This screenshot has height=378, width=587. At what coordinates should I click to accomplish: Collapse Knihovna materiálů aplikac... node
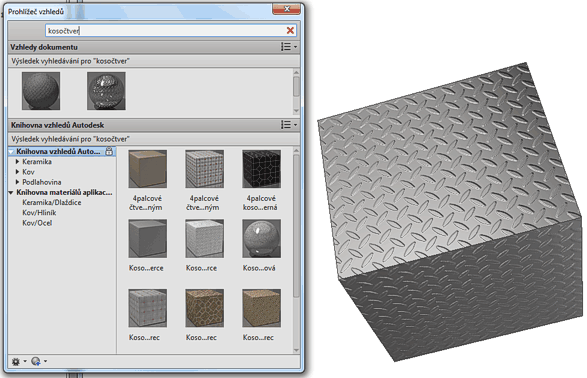[11, 192]
